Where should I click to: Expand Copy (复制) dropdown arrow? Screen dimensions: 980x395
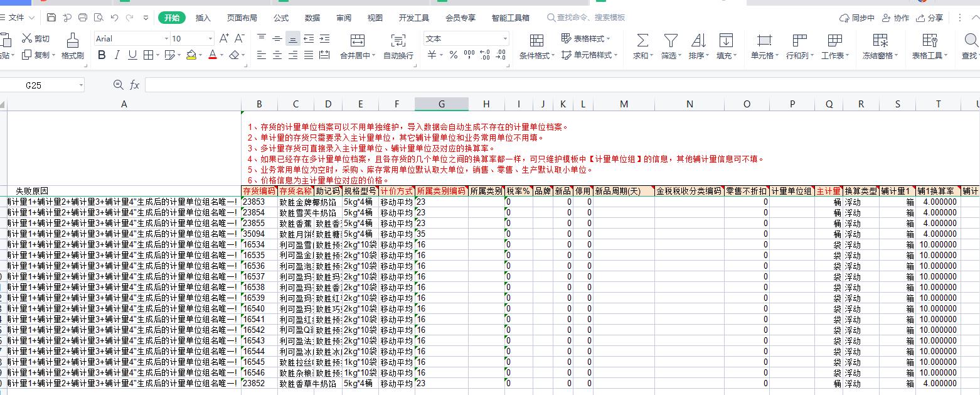click(54, 55)
